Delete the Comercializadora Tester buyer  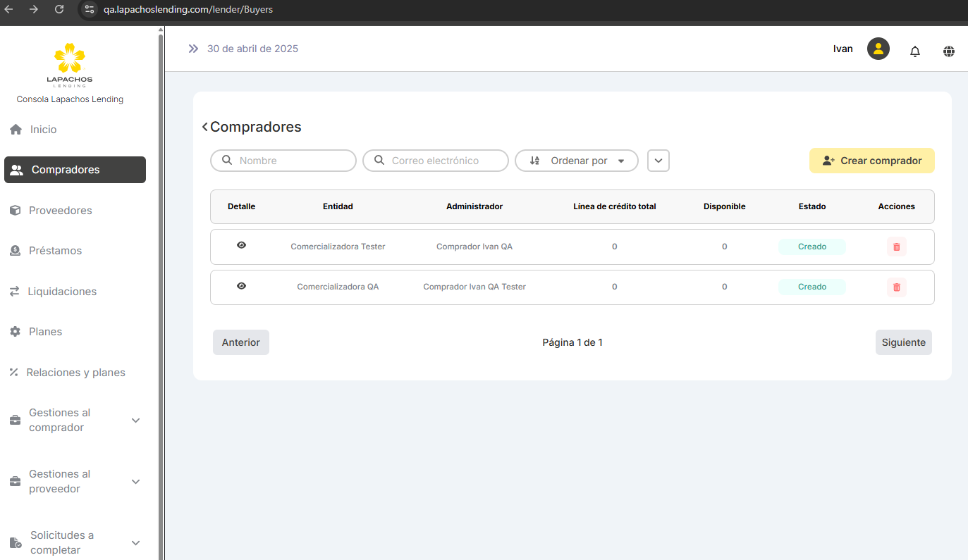(896, 247)
